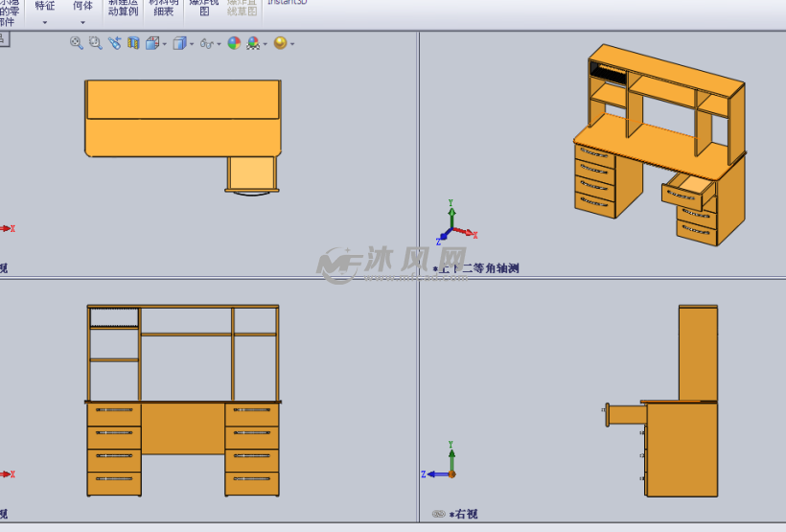Viewport: 786px width, 532px height.
Task: Click the 新建运动算例 button
Action: (x=123, y=8)
